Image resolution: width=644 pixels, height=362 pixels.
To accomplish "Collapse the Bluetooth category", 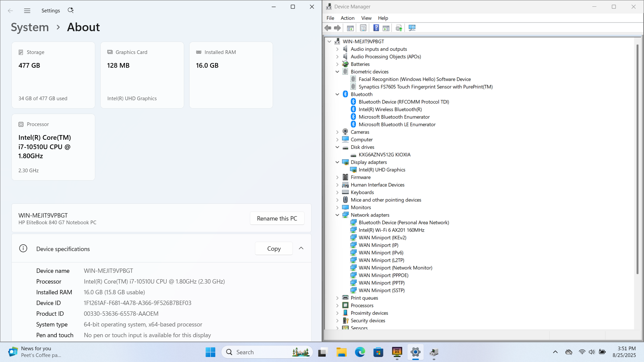I will pyautogui.click(x=337, y=95).
